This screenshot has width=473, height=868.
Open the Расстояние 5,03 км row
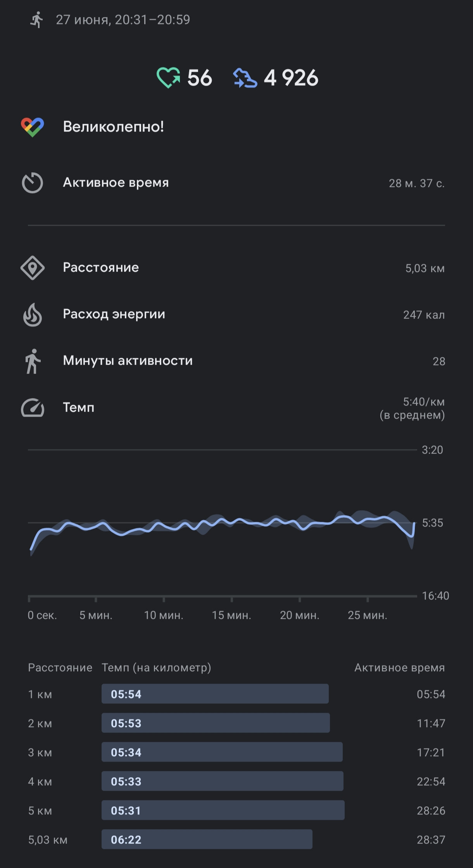[236, 268]
